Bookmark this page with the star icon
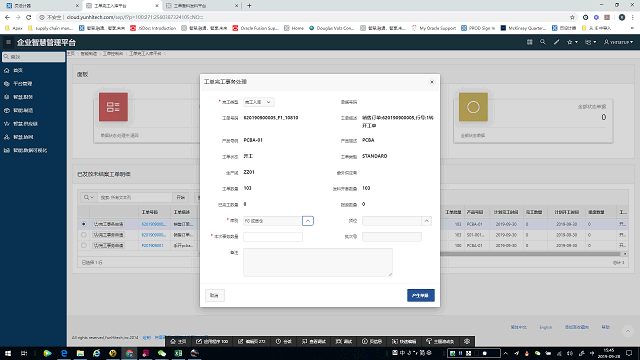Image resolution: width=640 pixels, height=360 pixels. point(572,17)
